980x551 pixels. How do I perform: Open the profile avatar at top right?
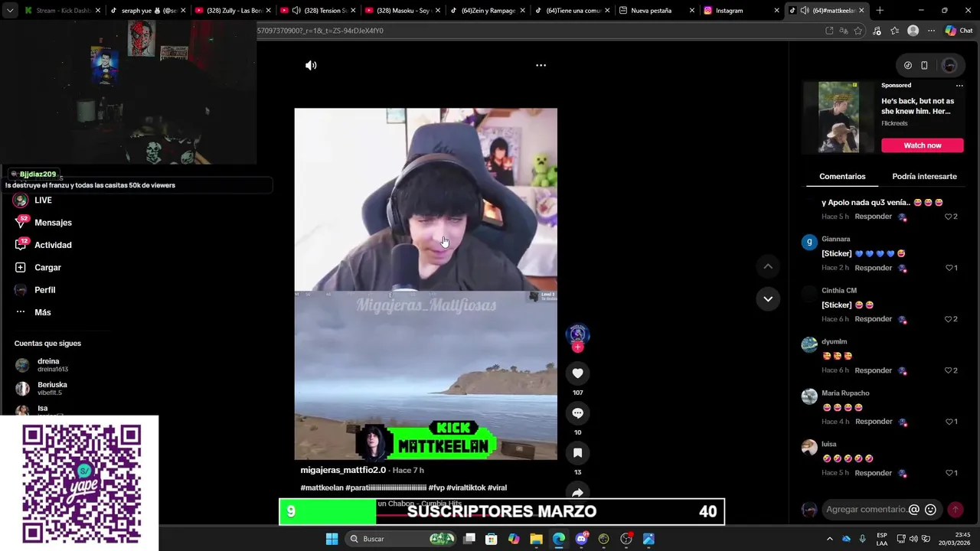949,65
